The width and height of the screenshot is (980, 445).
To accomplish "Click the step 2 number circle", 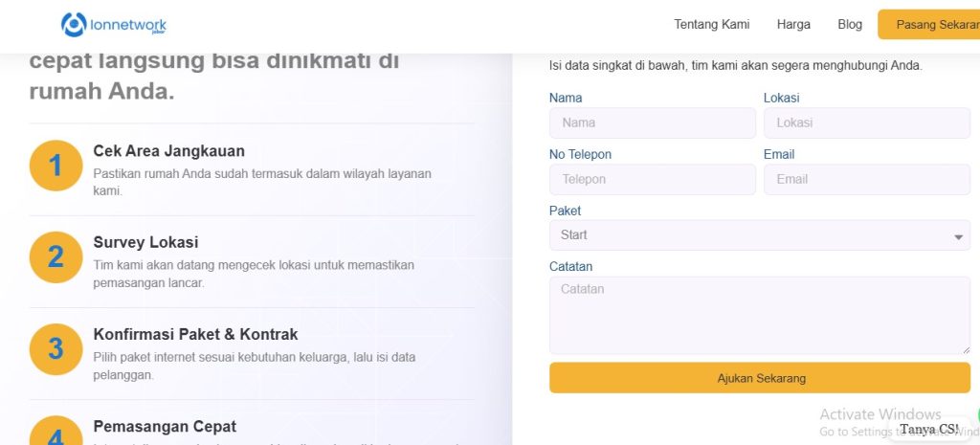I will (56, 257).
